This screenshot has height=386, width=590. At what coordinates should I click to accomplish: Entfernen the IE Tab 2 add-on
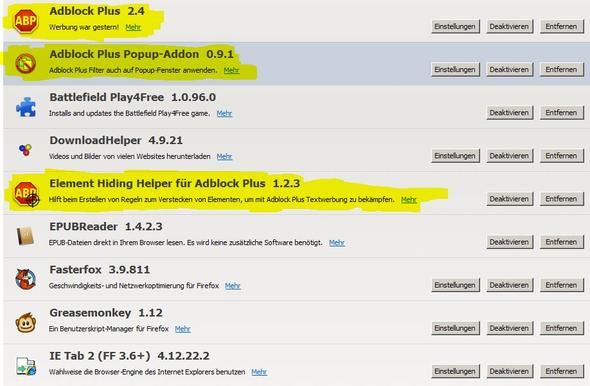pyautogui.click(x=561, y=371)
